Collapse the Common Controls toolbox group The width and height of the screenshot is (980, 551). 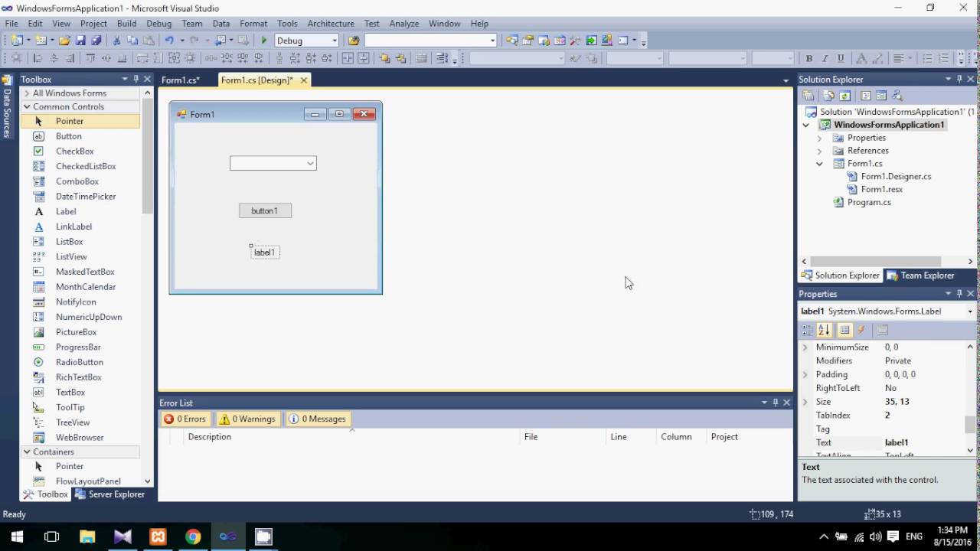coord(27,107)
